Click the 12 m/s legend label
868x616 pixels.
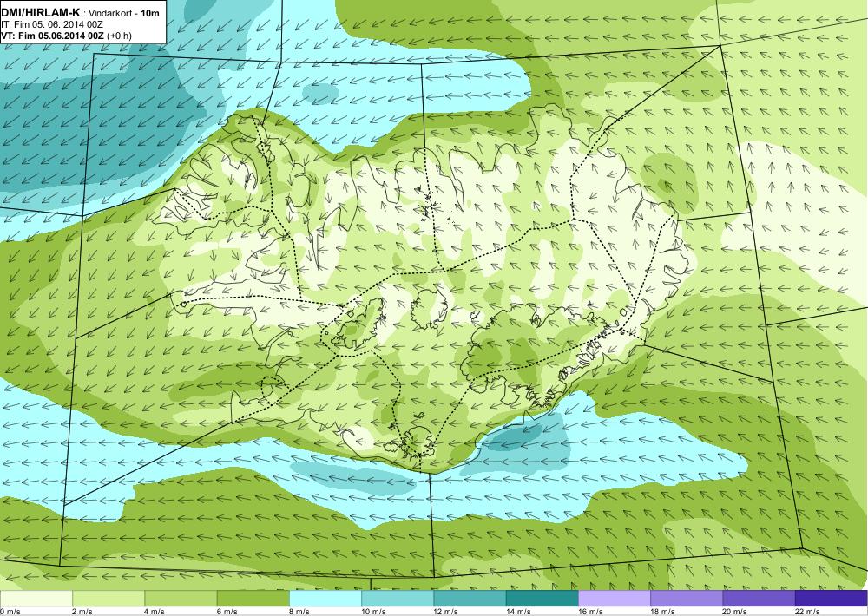[x=446, y=612]
